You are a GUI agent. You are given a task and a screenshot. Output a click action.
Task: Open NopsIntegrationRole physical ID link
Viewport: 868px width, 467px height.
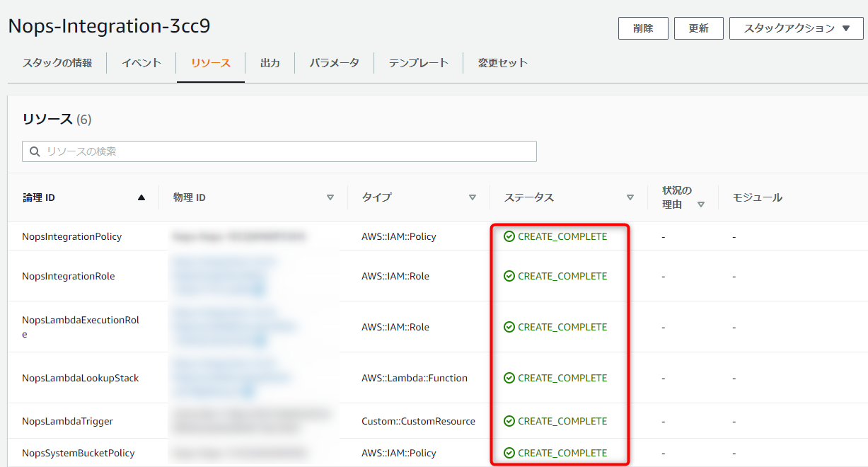[225, 276]
